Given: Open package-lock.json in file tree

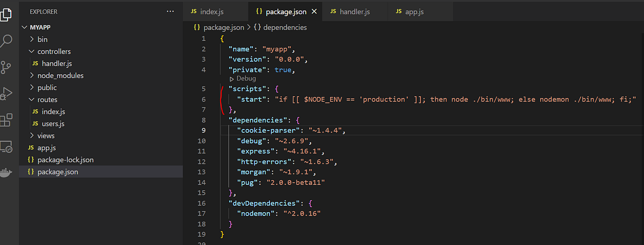Looking at the screenshot, I should click(x=60, y=160).
